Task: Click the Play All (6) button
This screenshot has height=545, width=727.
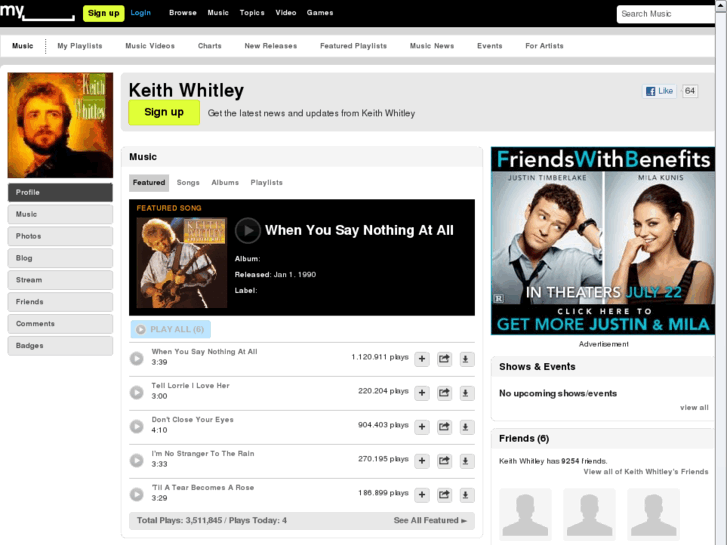Action: coord(171,329)
